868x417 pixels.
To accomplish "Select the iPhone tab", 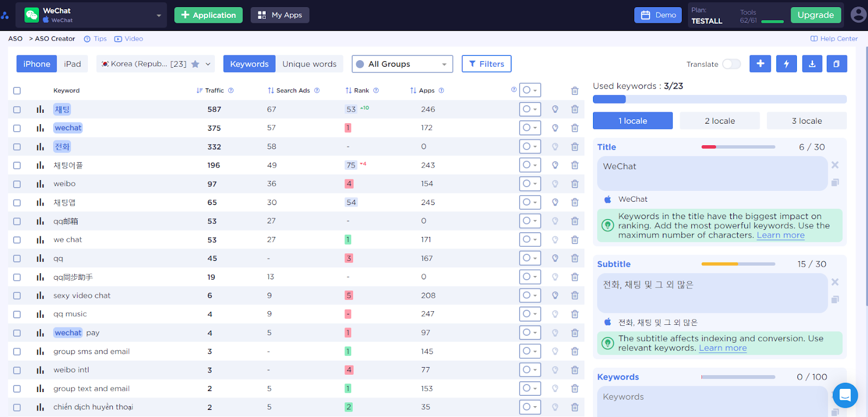I will coord(36,64).
